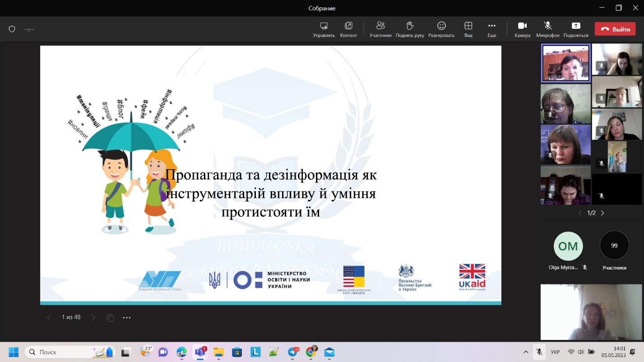Open the volume speaker tray icon
Image resolution: width=644 pixels, height=362 pixels.
click(x=580, y=352)
